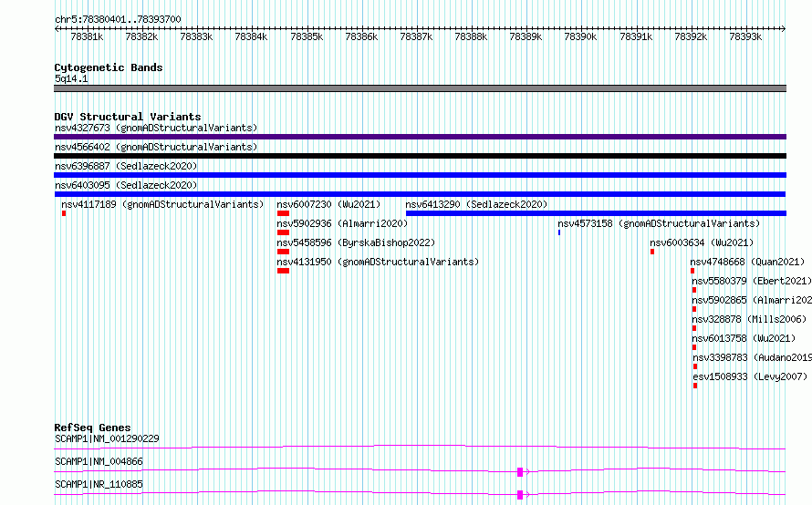Open SCAMP1 NR_110885 transcript label
The image size is (812, 505).
[99, 484]
